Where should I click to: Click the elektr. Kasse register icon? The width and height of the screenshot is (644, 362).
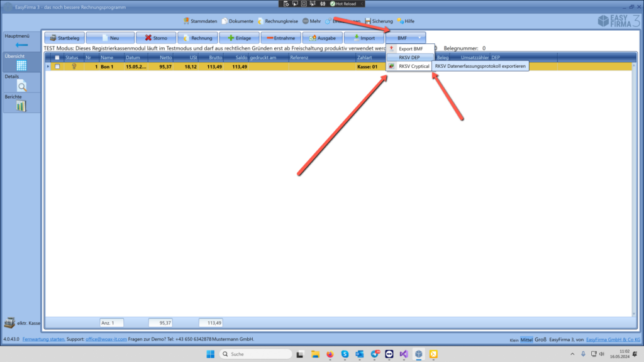click(x=9, y=322)
